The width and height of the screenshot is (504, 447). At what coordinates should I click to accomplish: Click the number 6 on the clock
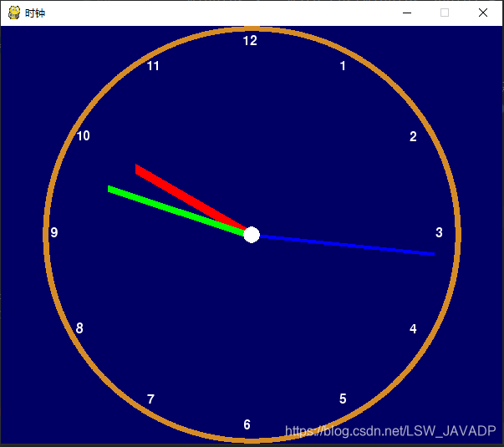(247, 424)
